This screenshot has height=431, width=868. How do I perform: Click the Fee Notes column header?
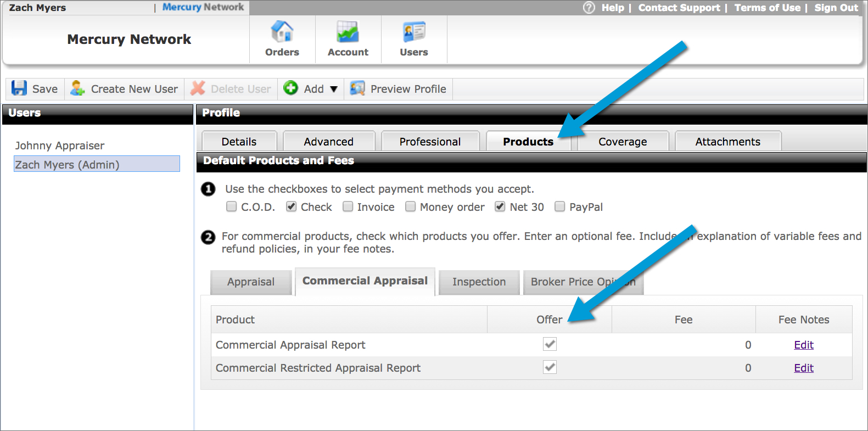click(804, 320)
